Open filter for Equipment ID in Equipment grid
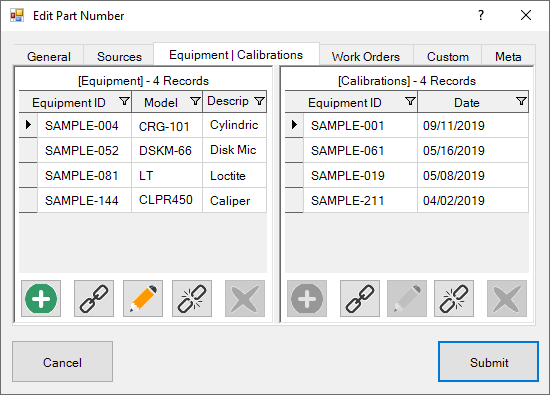The height and width of the screenshot is (395, 550). (x=124, y=102)
